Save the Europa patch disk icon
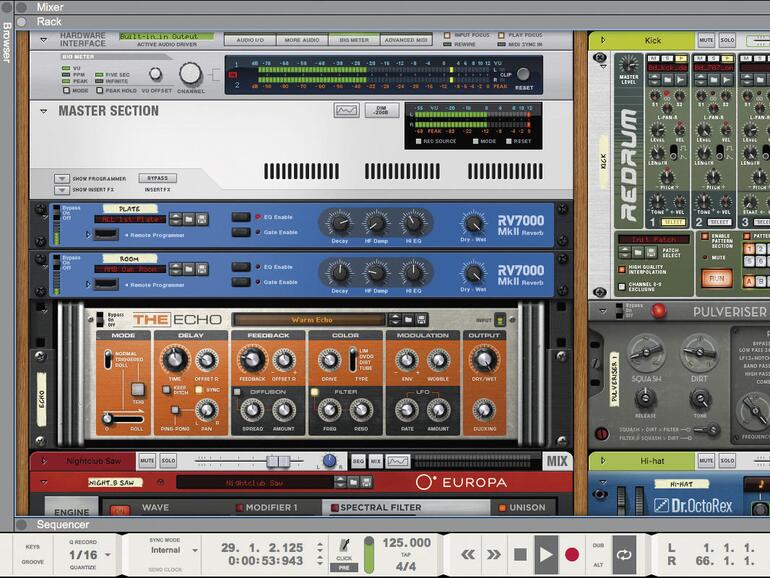770x578 pixels. click(366, 483)
